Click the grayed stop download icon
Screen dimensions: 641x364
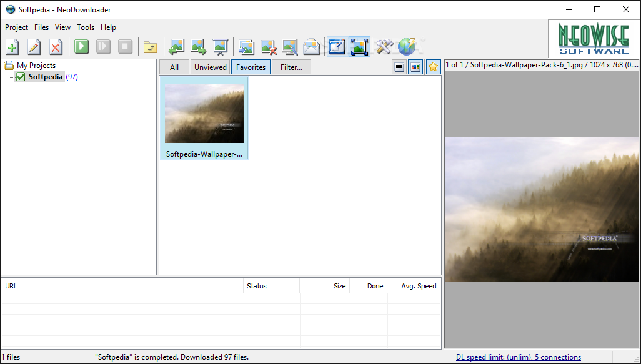click(x=125, y=47)
